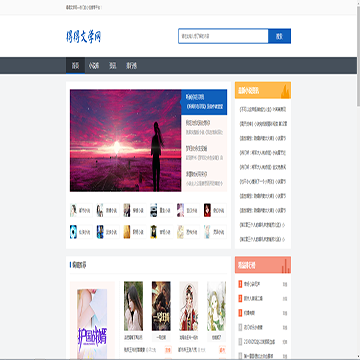Open the first item in the ranking list
Screen dimensions: 360x360
[263, 284]
